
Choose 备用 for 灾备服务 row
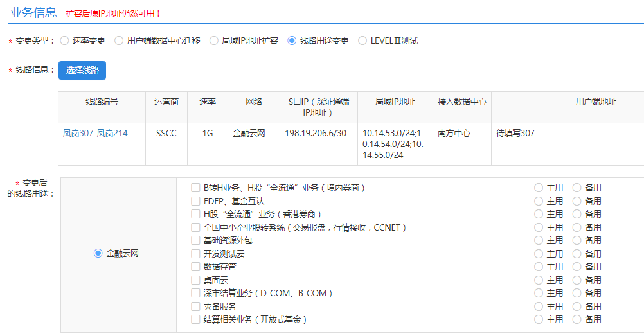point(577,306)
